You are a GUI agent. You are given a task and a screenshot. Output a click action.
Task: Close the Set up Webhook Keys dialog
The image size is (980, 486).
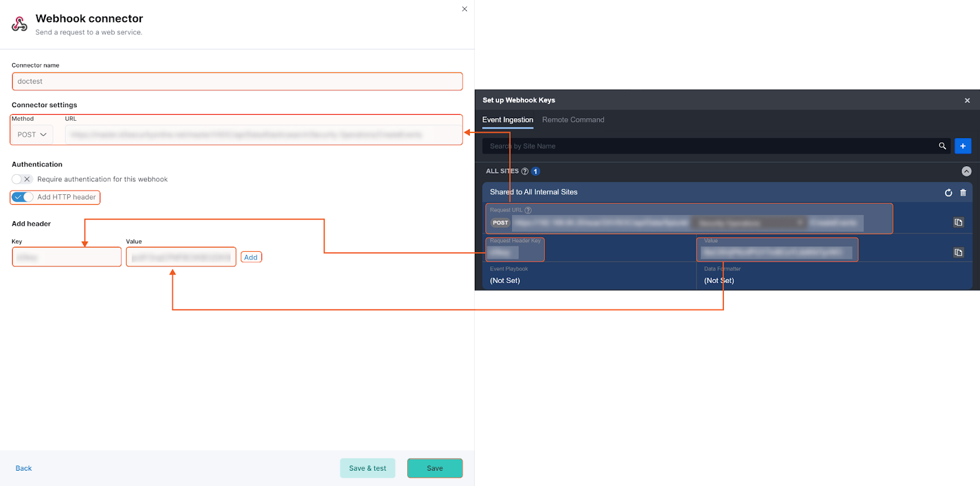pos(967,101)
